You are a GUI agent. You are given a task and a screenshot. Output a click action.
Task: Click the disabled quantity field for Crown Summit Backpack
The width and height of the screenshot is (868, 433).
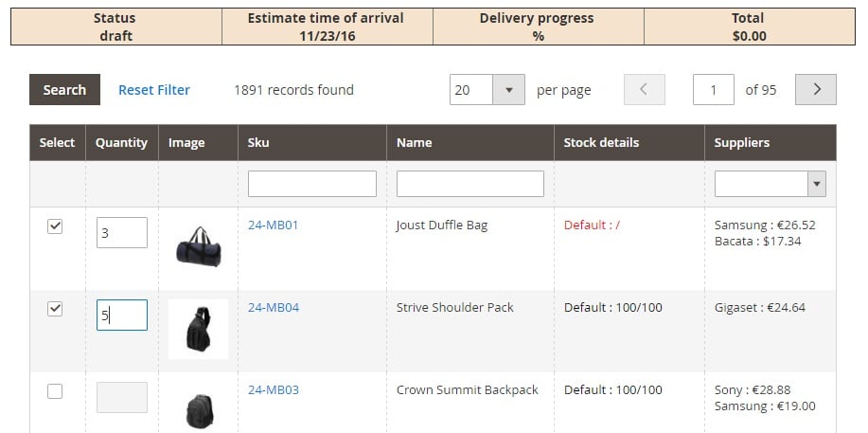[122, 397]
